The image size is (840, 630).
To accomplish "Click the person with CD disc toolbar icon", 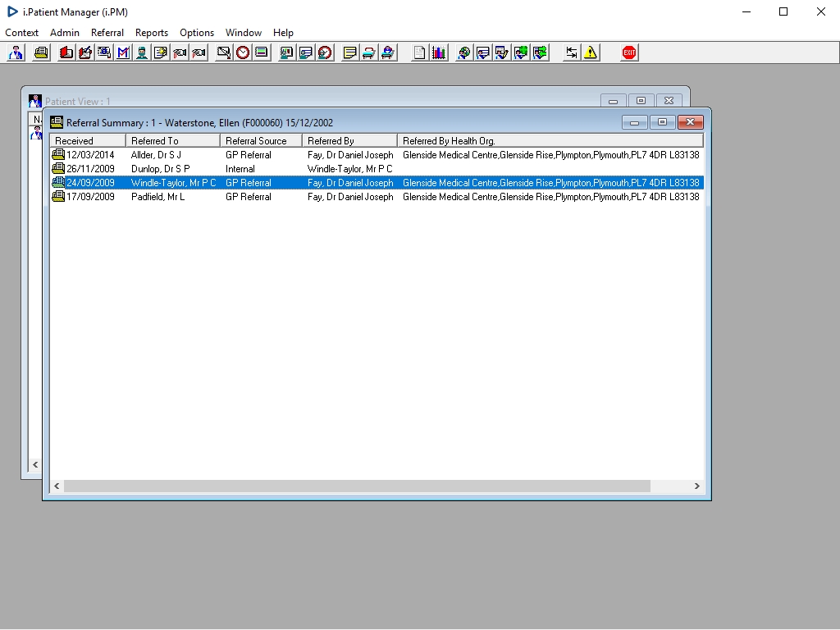I will pos(464,52).
